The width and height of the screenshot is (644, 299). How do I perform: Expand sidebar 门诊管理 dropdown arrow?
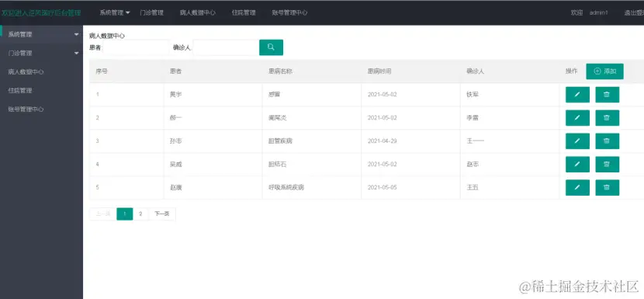(76, 53)
